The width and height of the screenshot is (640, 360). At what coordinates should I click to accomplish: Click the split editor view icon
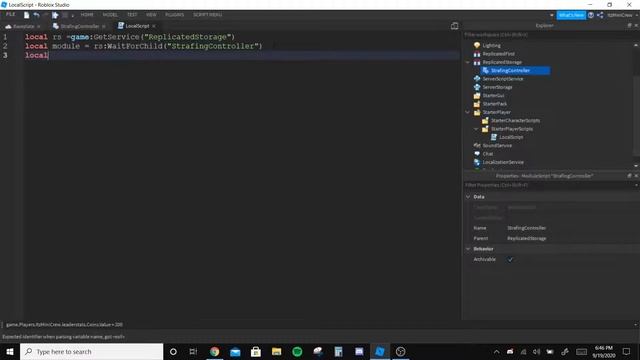coord(454,26)
